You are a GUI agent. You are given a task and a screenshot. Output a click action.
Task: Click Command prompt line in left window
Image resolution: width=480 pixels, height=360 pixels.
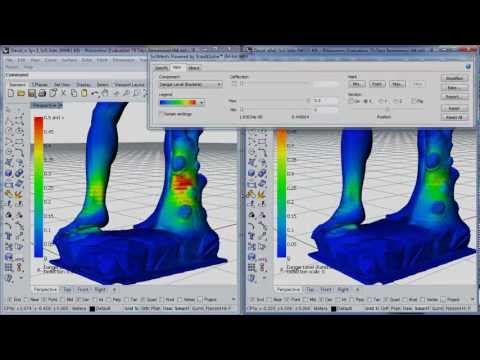77,75
